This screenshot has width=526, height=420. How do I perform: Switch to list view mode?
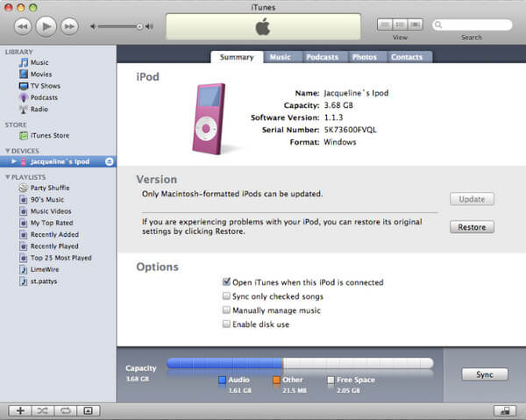pos(385,25)
